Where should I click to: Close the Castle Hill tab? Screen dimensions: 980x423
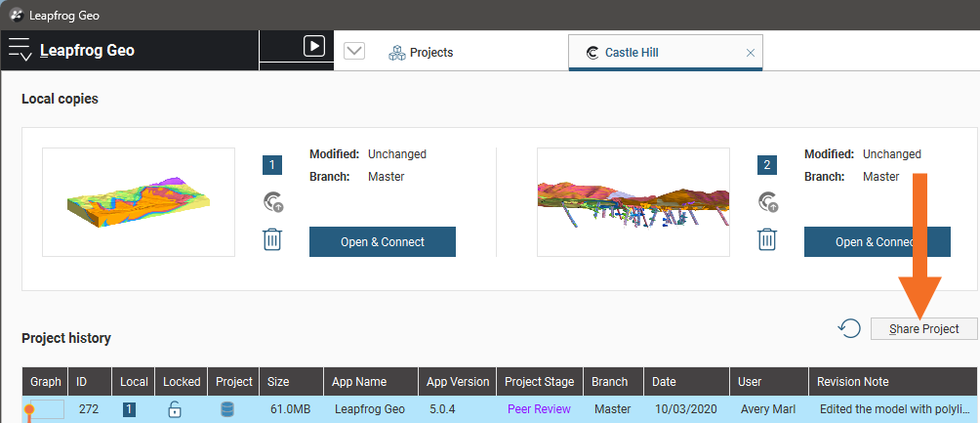pos(750,54)
